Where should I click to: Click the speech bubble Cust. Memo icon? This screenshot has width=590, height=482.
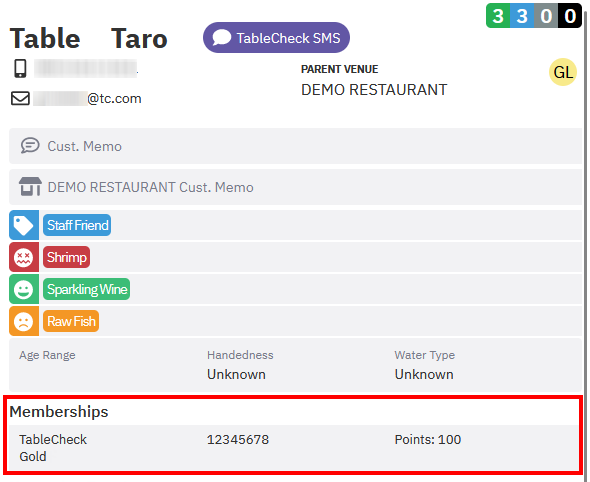[30, 146]
